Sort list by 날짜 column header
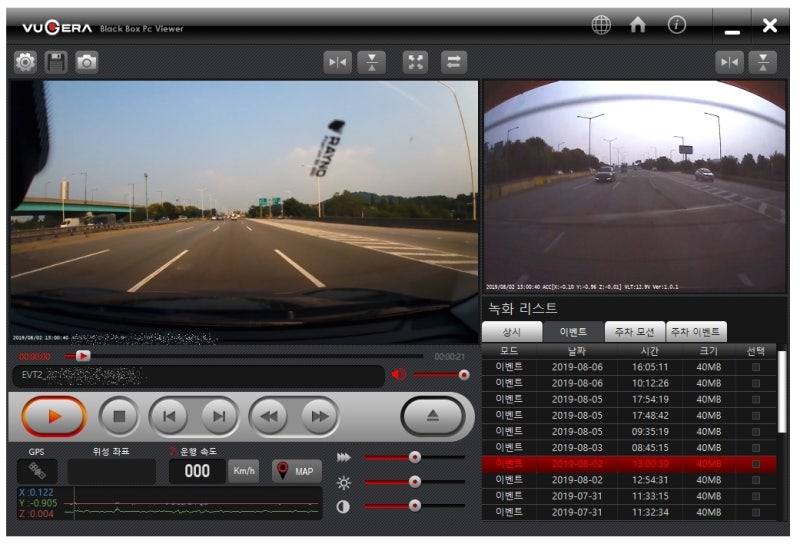Viewport: 800px width, 544px height. (x=577, y=351)
